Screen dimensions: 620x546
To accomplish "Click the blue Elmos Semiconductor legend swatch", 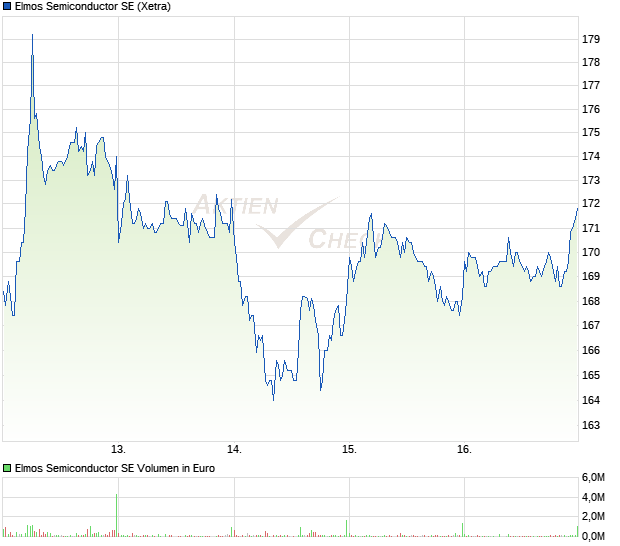I will pyautogui.click(x=7, y=6).
